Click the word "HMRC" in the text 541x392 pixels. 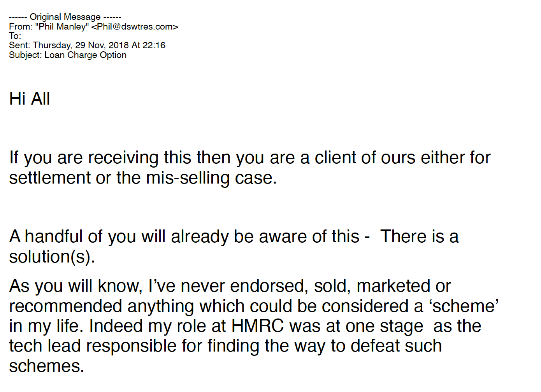click(x=257, y=326)
